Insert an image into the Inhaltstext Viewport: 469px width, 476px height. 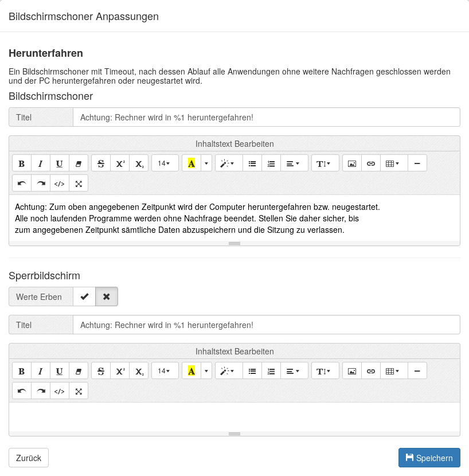[351, 163]
